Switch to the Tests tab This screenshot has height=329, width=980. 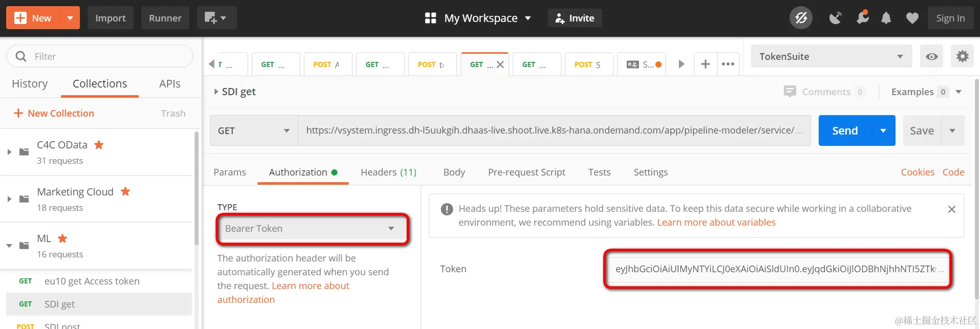pos(599,172)
